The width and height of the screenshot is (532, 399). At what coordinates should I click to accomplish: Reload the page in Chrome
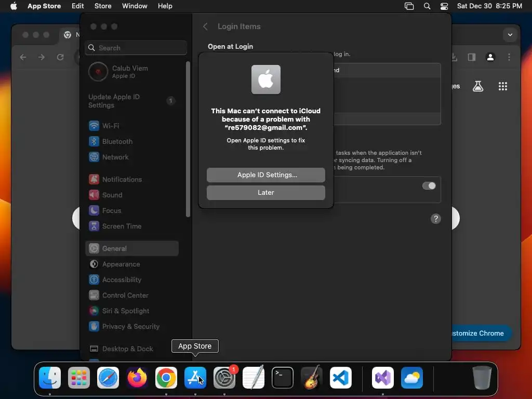coord(60,57)
